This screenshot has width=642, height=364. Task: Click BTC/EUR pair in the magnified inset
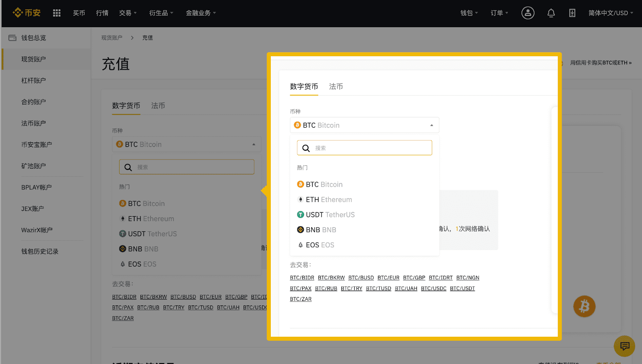pyautogui.click(x=388, y=278)
